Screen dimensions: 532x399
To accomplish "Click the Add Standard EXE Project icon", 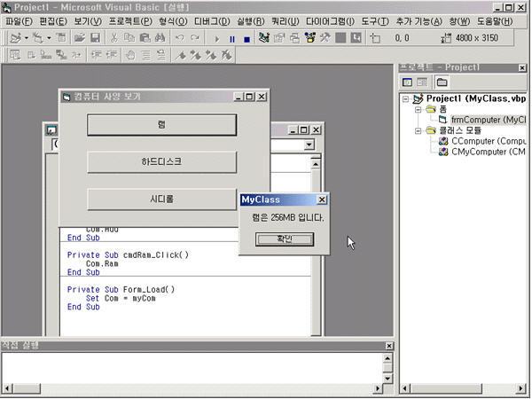I will tap(16, 38).
